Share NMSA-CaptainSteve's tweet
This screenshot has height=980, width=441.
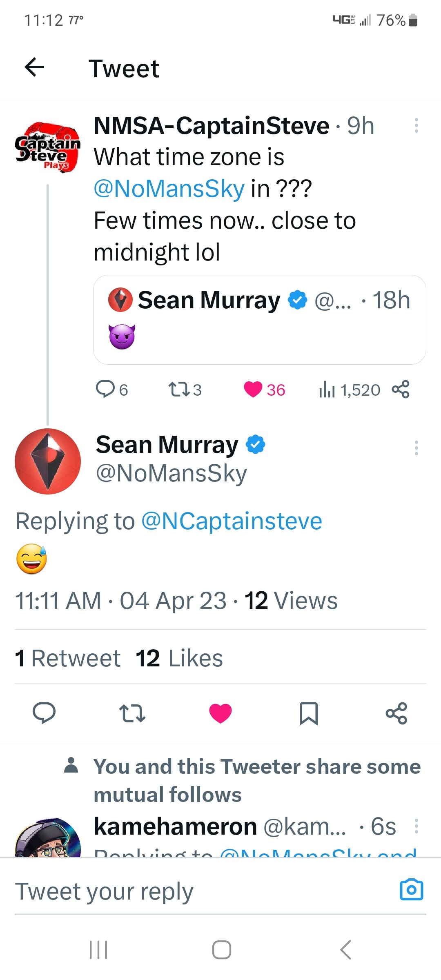tap(401, 390)
